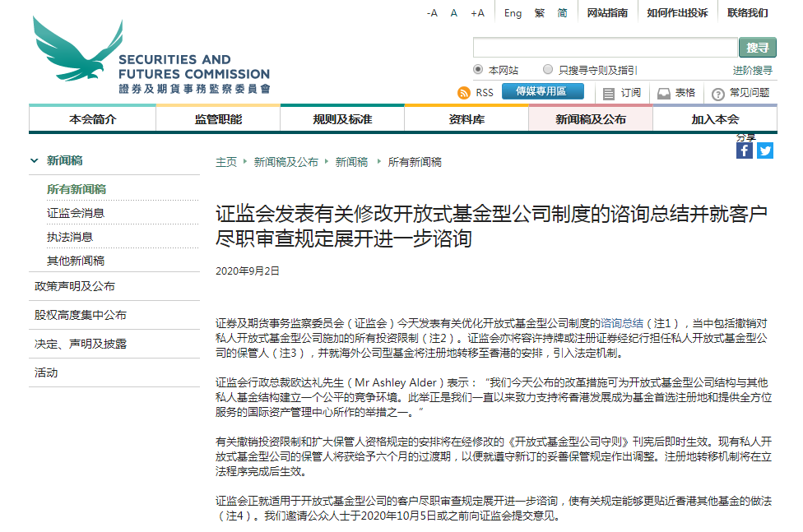
Task: Open 网站指南 site map link
Action: pyautogui.click(x=607, y=13)
